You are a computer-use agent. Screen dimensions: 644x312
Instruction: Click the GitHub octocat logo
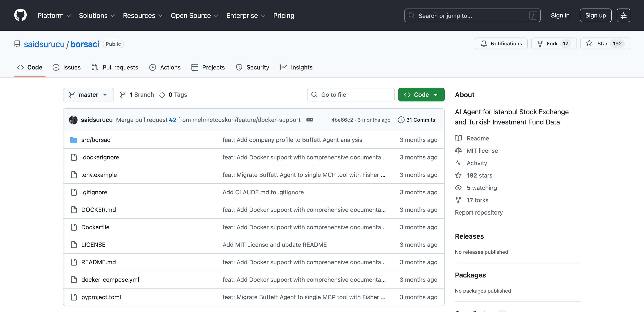pyautogui.click(x=20, y=15)
